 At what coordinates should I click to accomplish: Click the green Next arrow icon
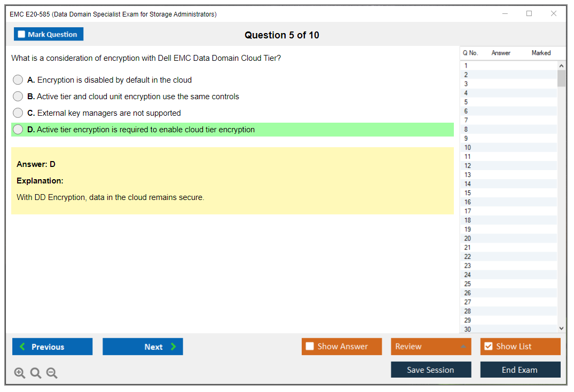[174, 347]
